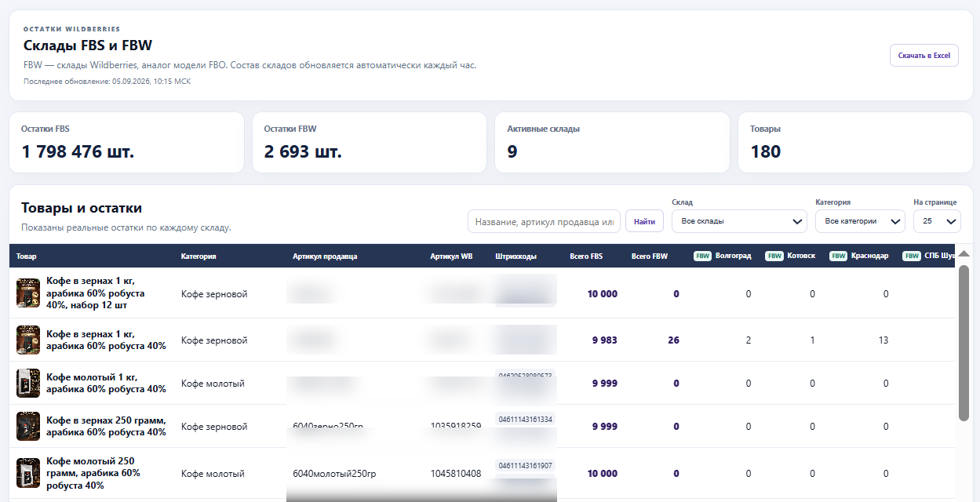Sort by the Всего FBW column header
This screenshot has height=502, width=980.
[x=650, y=256]
